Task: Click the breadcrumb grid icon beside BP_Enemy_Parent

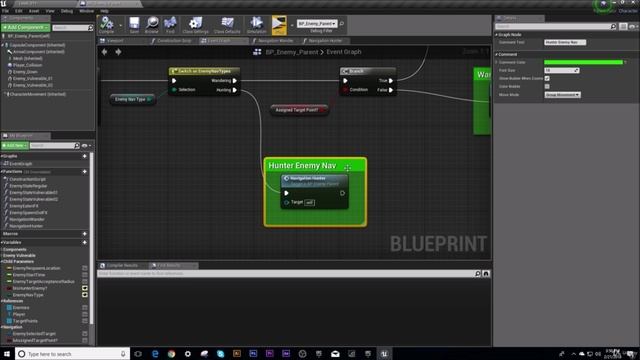Action: (257, 52)
